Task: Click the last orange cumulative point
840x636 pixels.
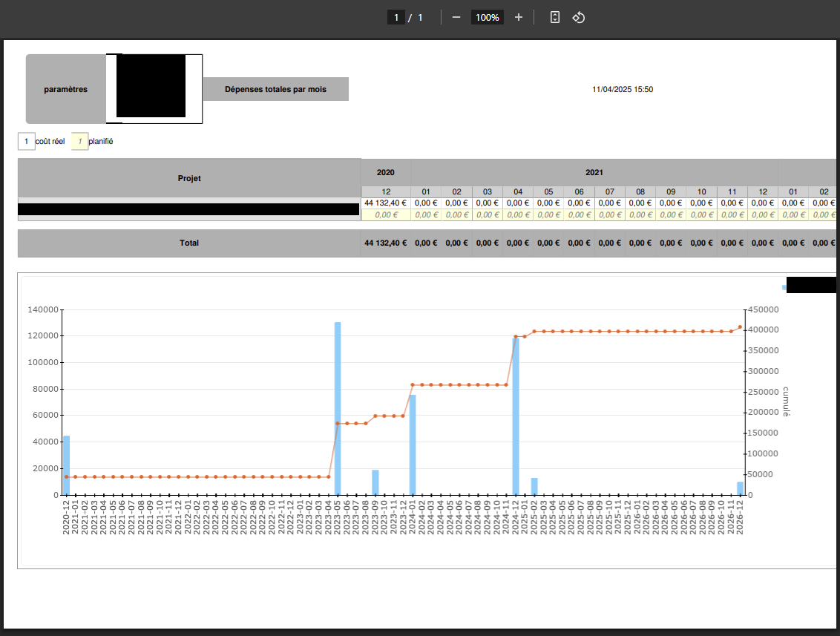Action: coord(740,327)
